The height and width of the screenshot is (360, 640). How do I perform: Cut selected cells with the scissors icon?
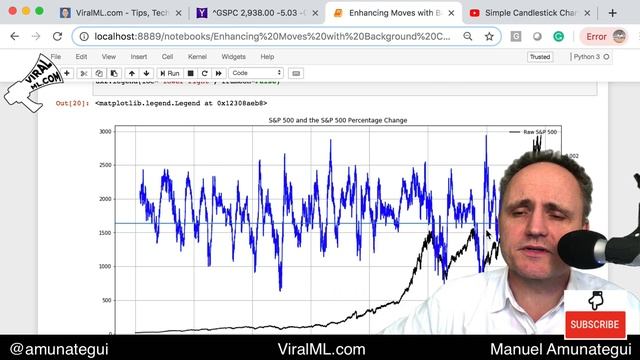point(84,73)
